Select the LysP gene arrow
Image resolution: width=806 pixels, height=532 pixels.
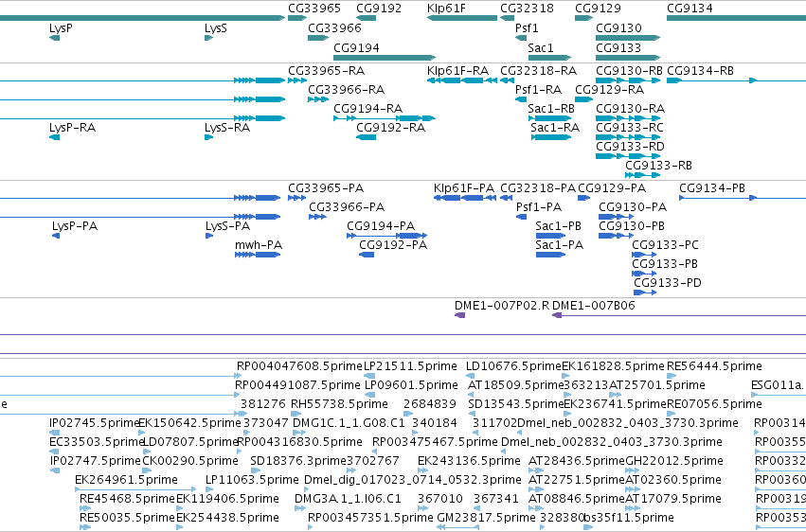55,38
